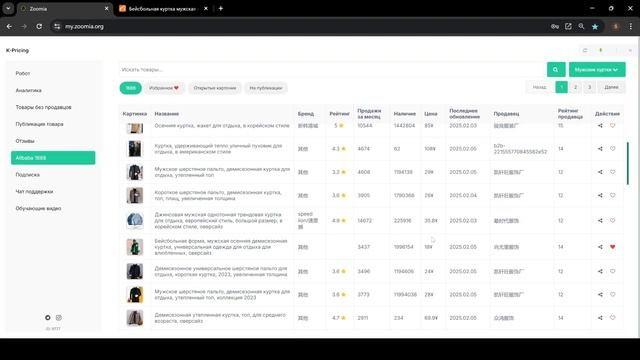Share the Короткое шерстяное пальто row

(600, 195)
